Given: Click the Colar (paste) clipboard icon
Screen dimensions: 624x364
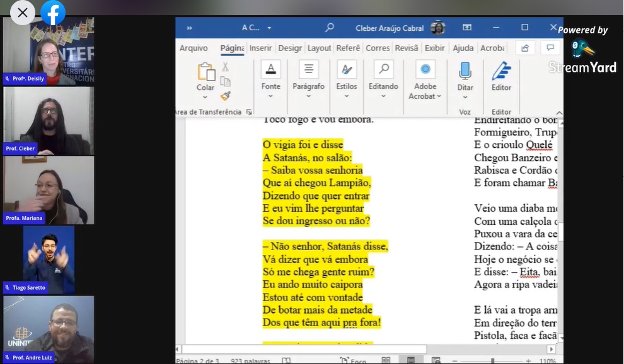Looking at the screenshot, I should 205,73.
